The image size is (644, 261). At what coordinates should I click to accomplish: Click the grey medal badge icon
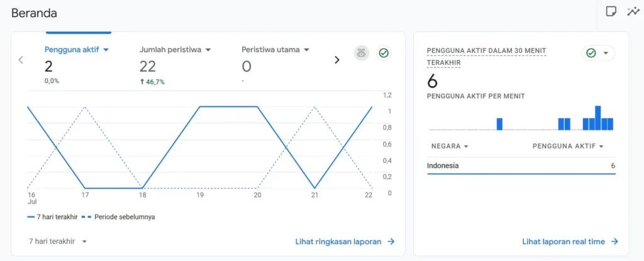point(362,53)
